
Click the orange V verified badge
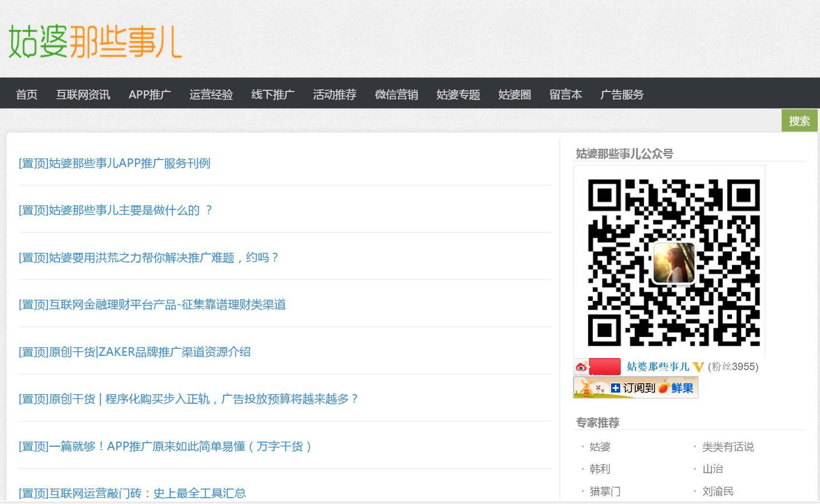(698, 367)
